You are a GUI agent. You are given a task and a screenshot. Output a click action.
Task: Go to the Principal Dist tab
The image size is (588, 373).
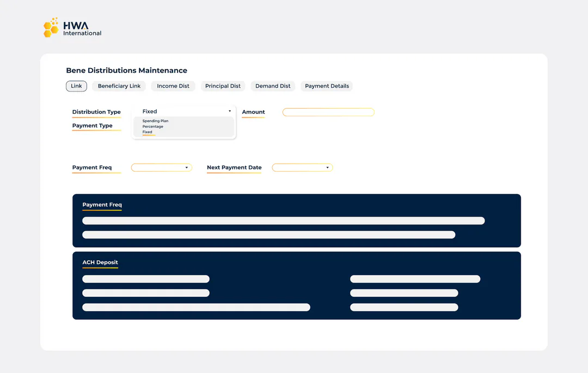click(223, 86)
